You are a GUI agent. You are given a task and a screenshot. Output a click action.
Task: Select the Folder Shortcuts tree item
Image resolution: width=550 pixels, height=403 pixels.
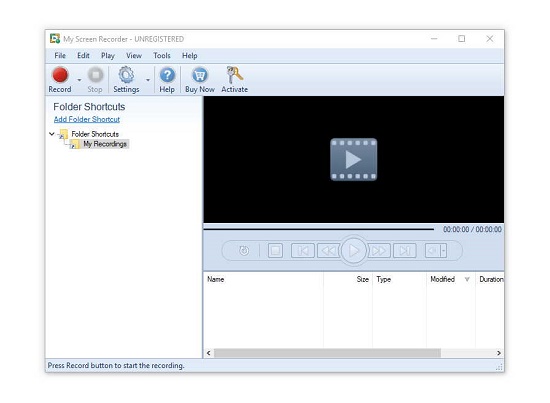95,134
